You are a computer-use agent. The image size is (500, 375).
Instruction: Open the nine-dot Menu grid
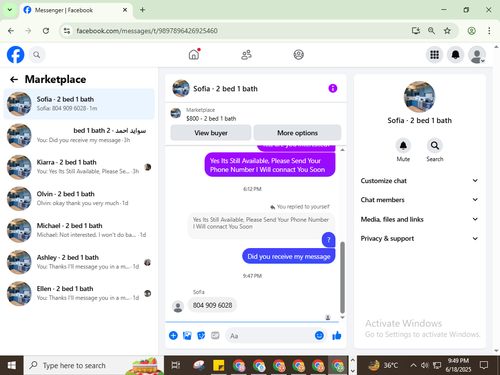tap(434, 54)
